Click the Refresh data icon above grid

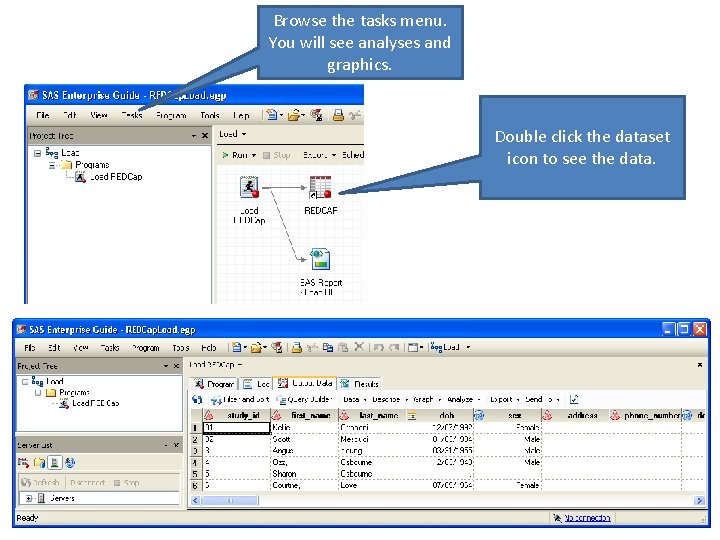click(197, 399)
